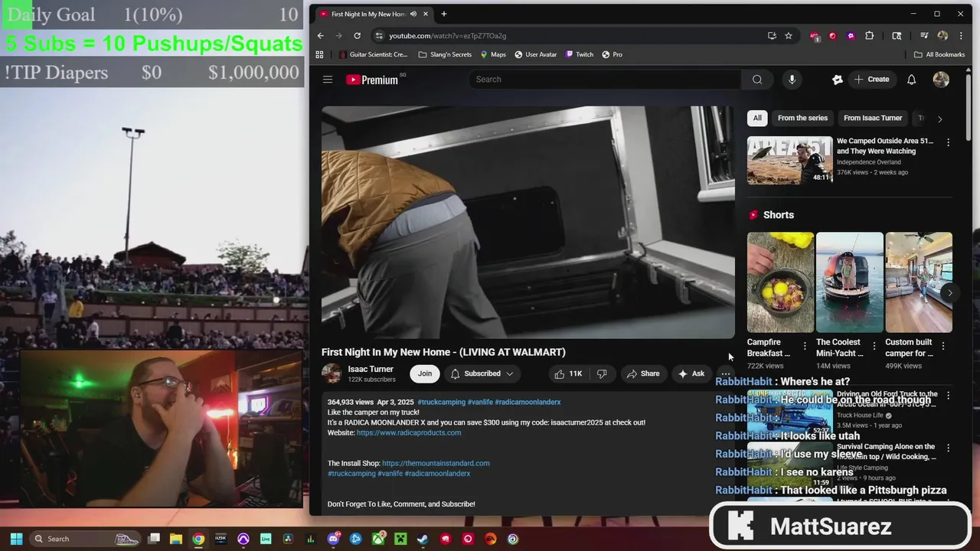Open the Maps bookmark
Viewport: 980px width, 551px height.
[493, 54]
